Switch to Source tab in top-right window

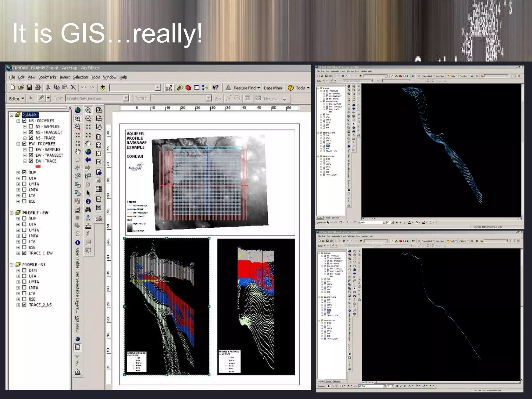click(x=327, y=218)
